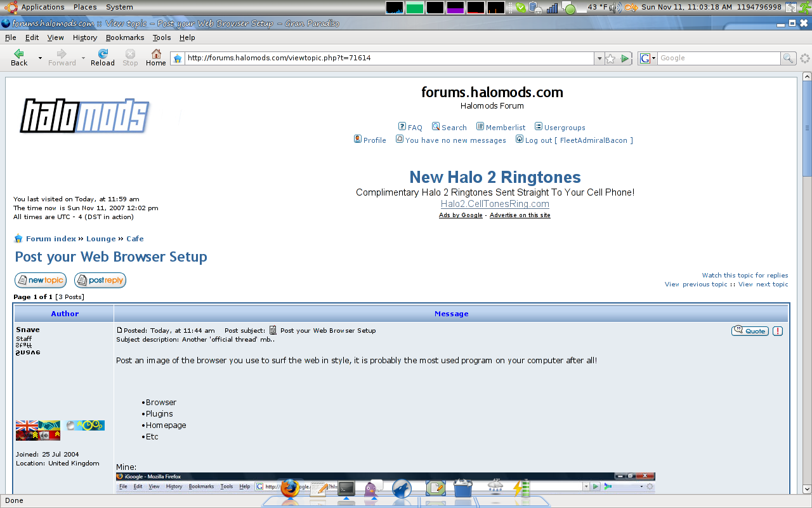
Task: Open Forward button history dropdown arrow
Action: 83,58
